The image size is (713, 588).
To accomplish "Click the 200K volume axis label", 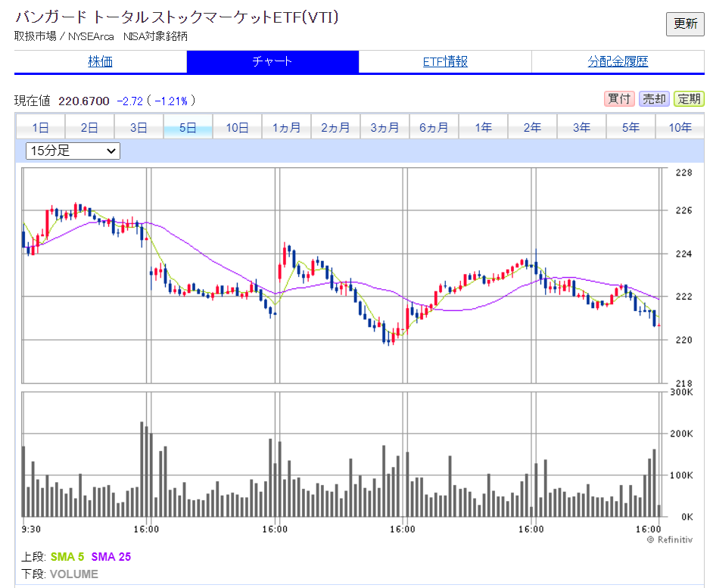I will coord(682,434).
